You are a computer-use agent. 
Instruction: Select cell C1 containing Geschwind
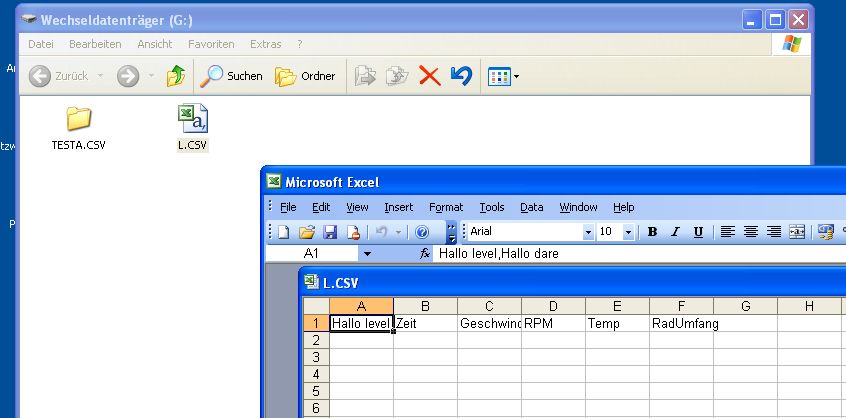489,323
